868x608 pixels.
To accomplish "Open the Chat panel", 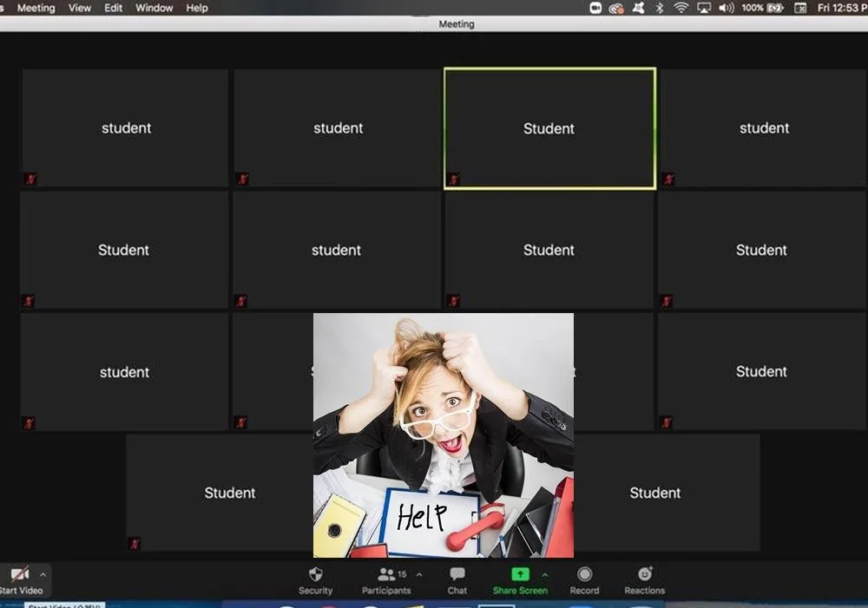I will pos(457,574).
